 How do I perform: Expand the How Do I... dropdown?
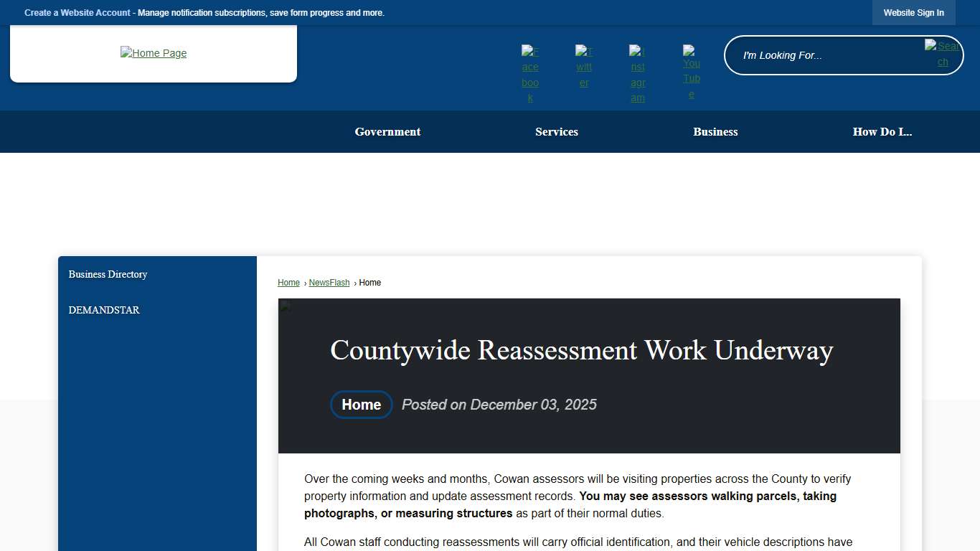[882, 131]
